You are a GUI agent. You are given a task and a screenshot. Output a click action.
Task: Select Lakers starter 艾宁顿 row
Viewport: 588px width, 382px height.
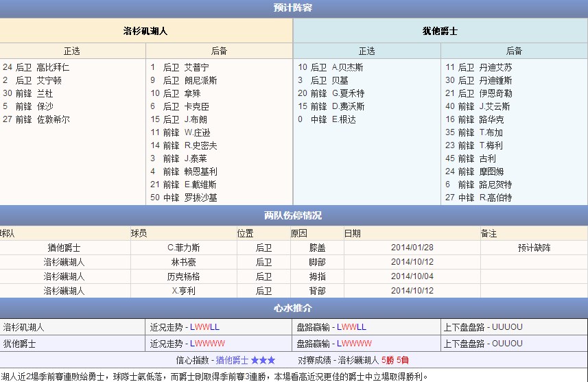coord(32,81)
